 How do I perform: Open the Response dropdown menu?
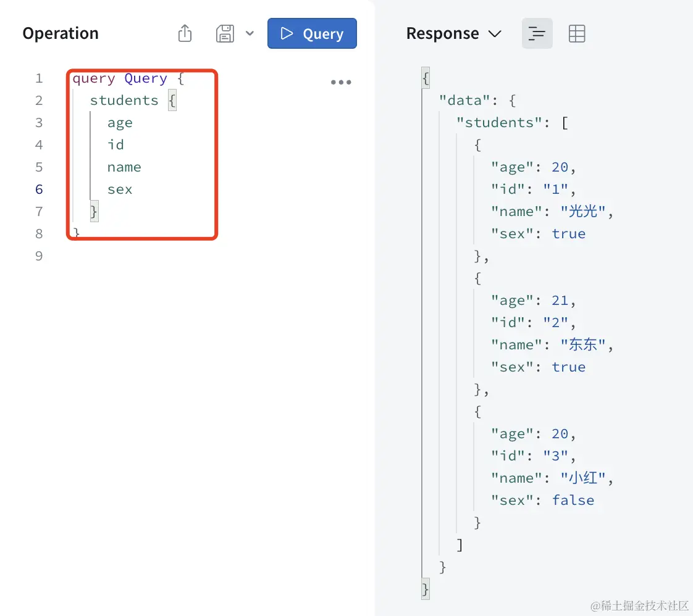click(x=453, y=33)
